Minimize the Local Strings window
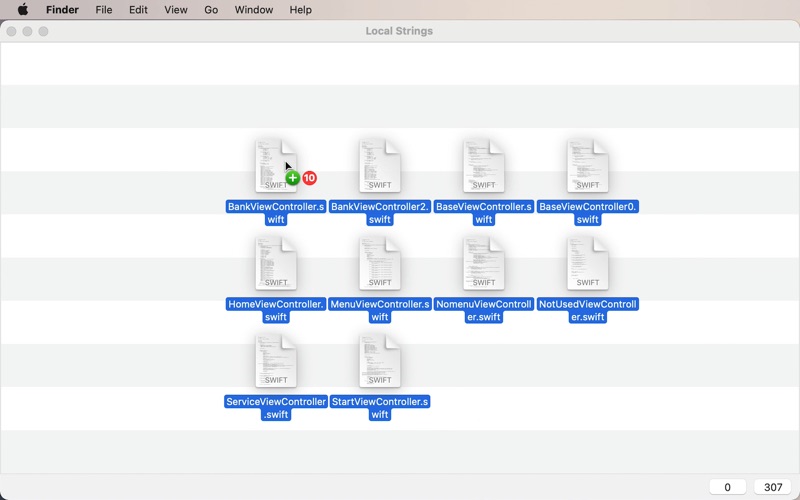 click(x=27, y=32)
